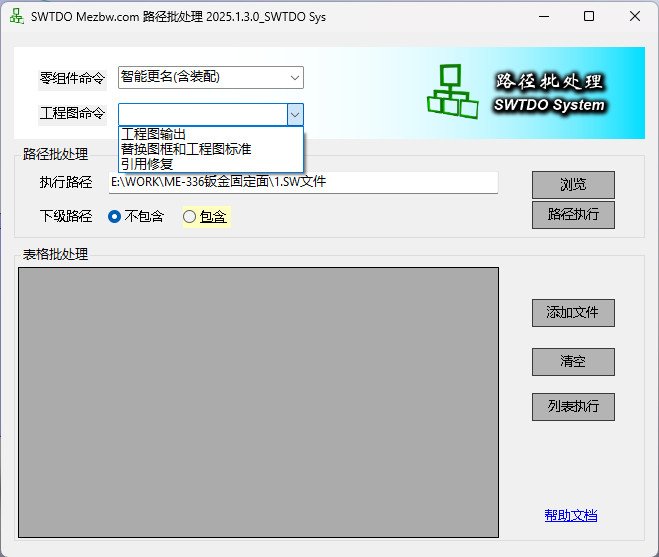
Task: Minimize the SWTDO window
Action: [543, 17]
